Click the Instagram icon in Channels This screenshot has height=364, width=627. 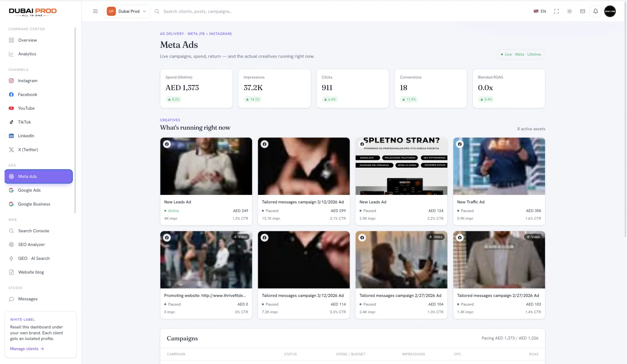11,81
